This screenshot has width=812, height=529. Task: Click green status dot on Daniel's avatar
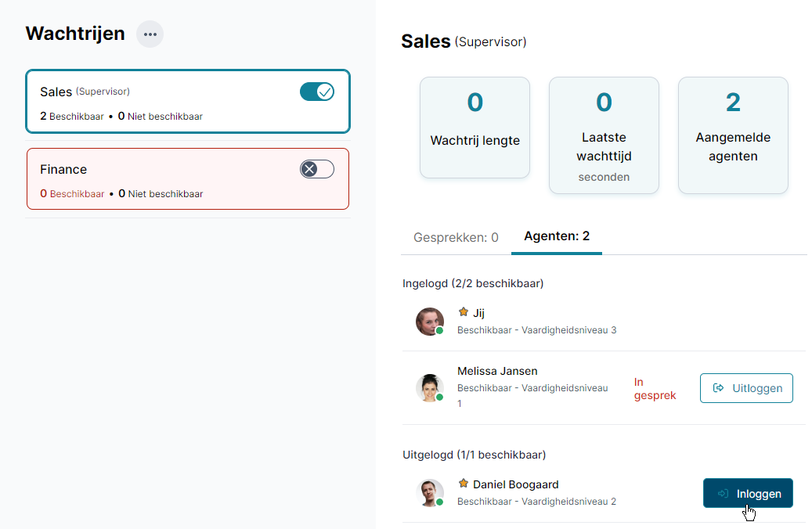439,502
